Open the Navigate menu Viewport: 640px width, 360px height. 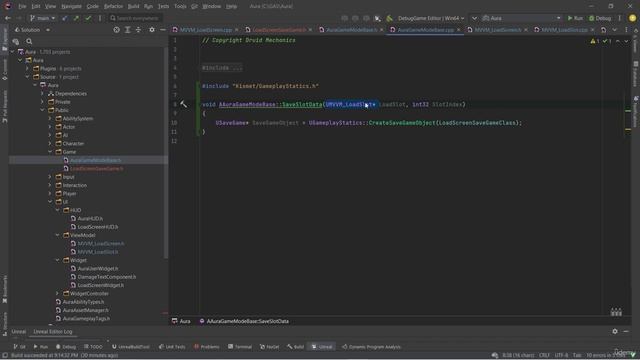(71, 6)
